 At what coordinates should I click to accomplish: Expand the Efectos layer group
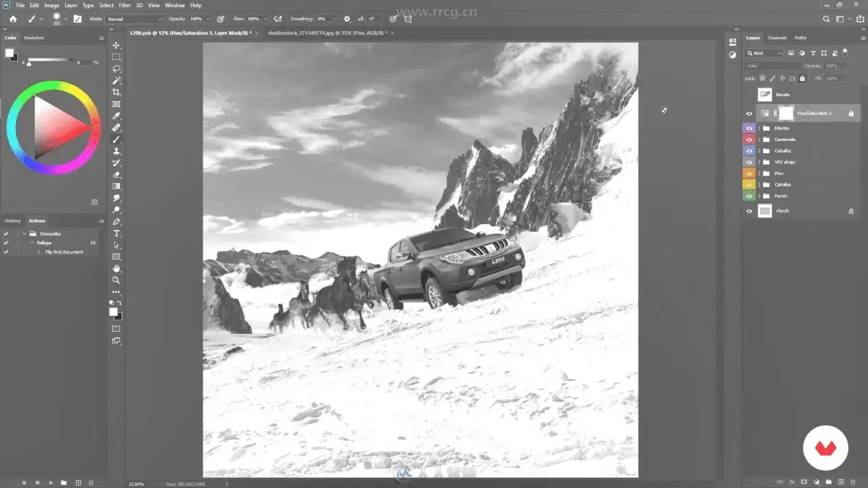(759, 128)
